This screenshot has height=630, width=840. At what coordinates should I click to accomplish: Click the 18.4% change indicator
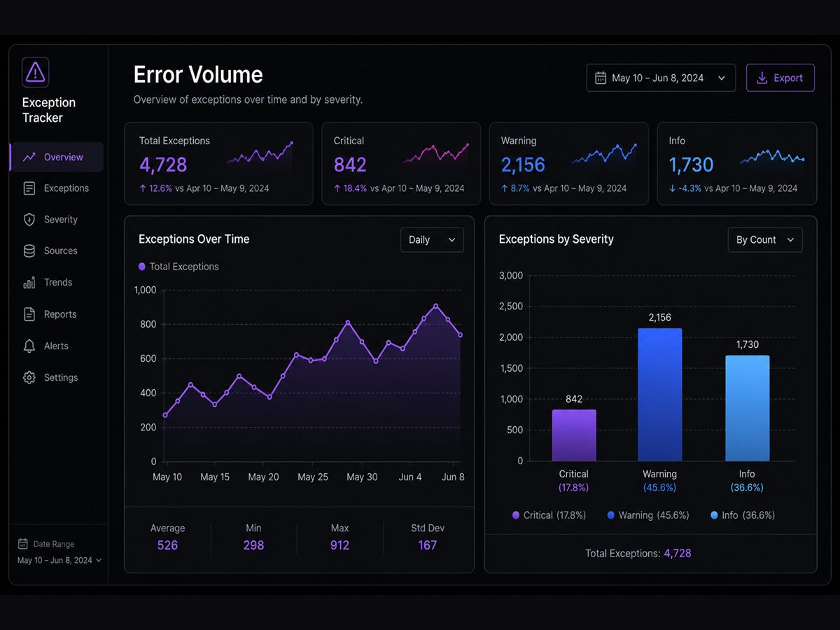350,188
